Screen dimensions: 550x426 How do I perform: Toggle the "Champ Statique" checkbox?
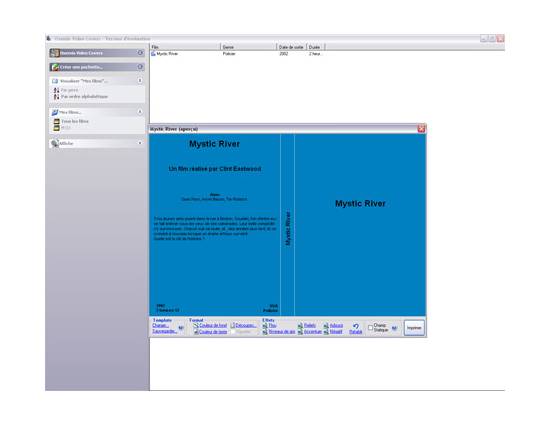click(x=370, y=328)
